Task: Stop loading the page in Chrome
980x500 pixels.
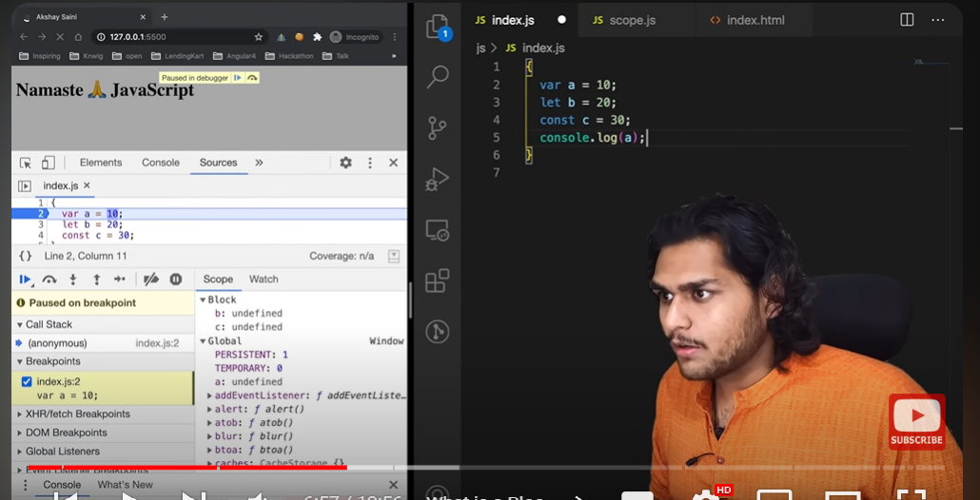Action: tap(60, 37)
